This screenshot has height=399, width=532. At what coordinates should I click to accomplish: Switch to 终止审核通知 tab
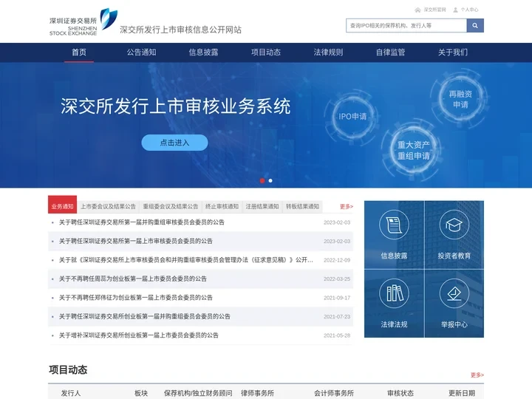pos(222,206)
